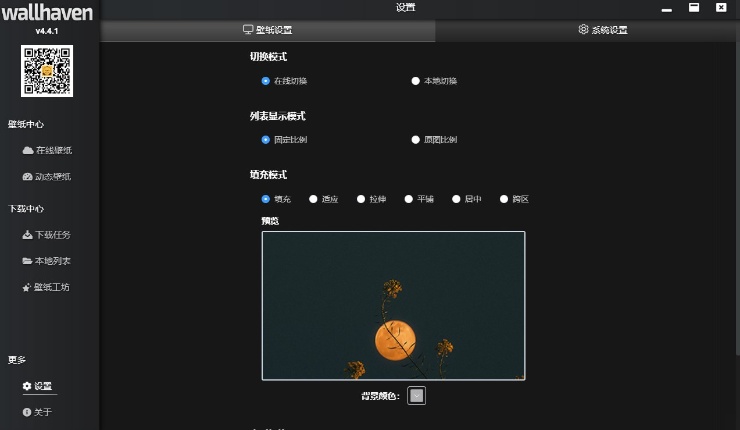Click the 填充模式 heading
The width and height of the screenshot is (740, 430).
tap(268, 175)
